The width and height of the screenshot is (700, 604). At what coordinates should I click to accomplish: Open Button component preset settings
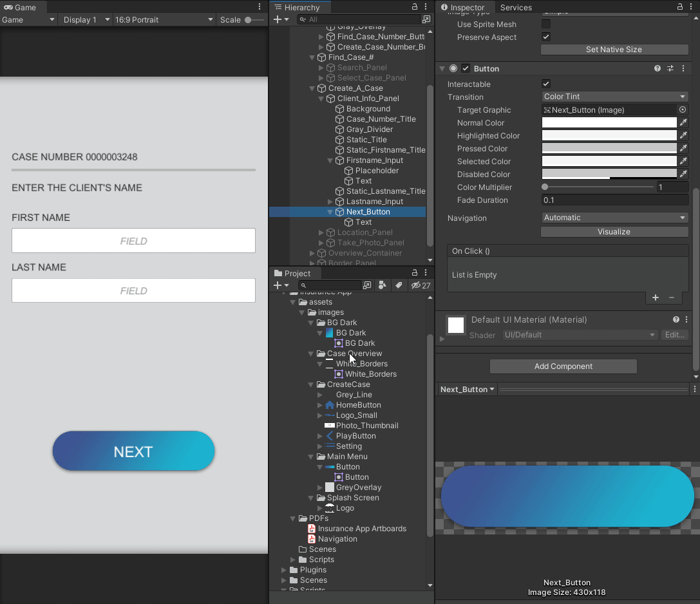pyautogui.click(x=670, y=68)
